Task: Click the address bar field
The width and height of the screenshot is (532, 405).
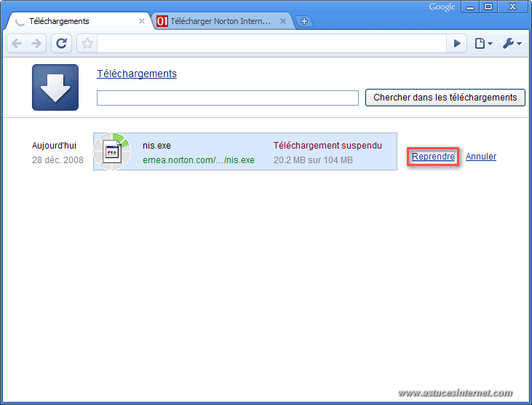Action: [x=271, y=44]
